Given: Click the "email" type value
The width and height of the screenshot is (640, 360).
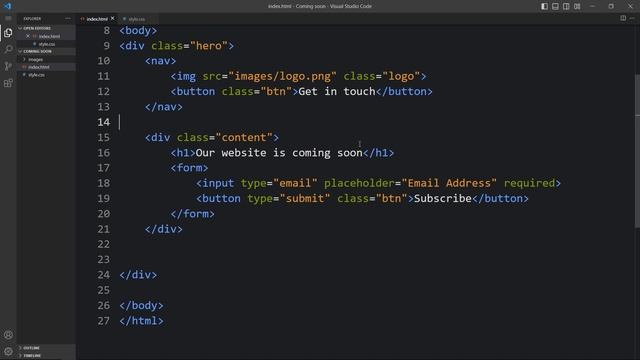Looking at the screenshot, I should click(295, 183).
